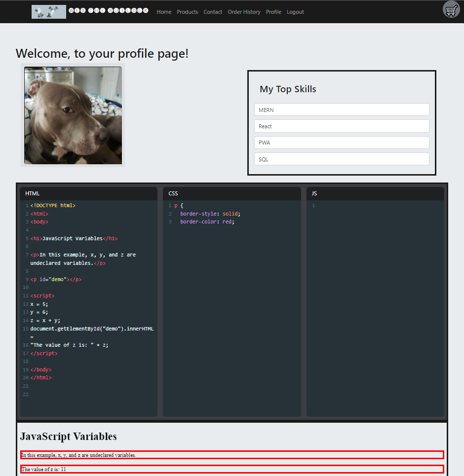Click the Web The Builder logo image
Viewport: 464px width, 476px height.
point(48,12)
